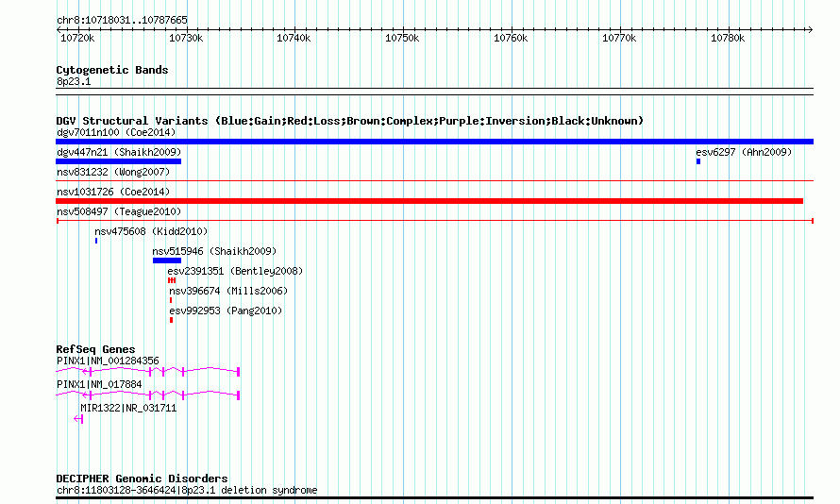
Task: Select the nsv508497 (Teague2010) red line feature
Action: pyautogui.click(x=435, y=221)
